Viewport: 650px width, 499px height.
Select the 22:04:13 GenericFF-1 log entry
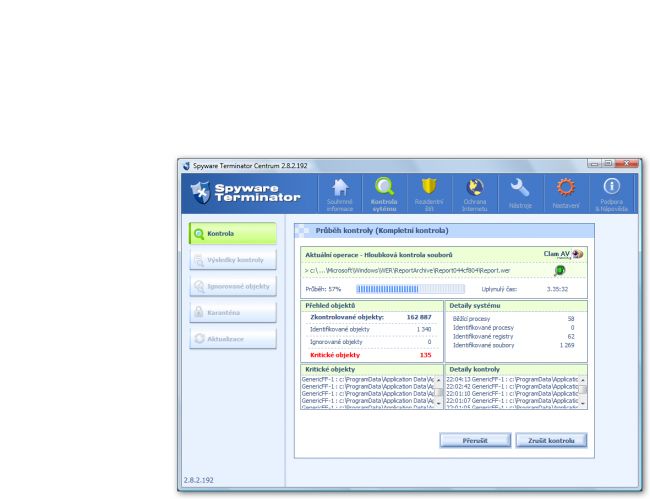coord(512,379)
